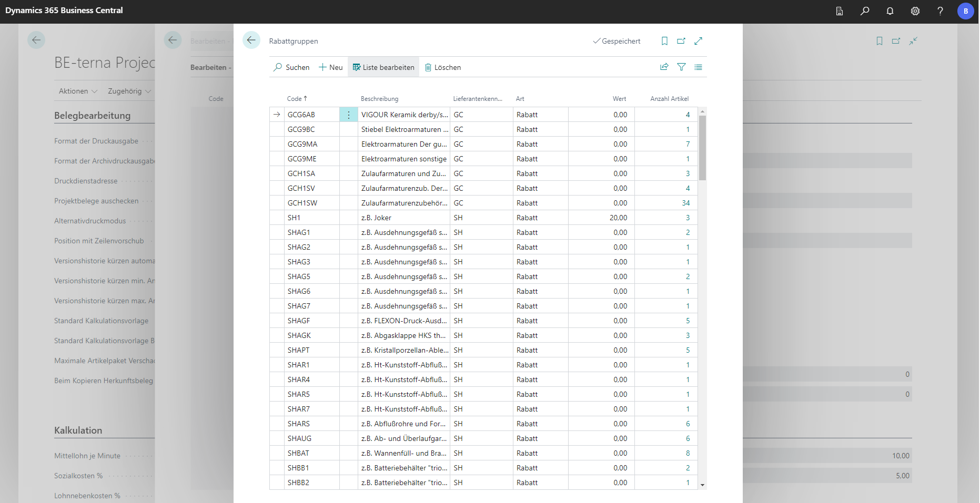Click the bookmark icon in Rabattgruppen header
The height and width of the screenshot is (503, 980).
tap(664, 41)
